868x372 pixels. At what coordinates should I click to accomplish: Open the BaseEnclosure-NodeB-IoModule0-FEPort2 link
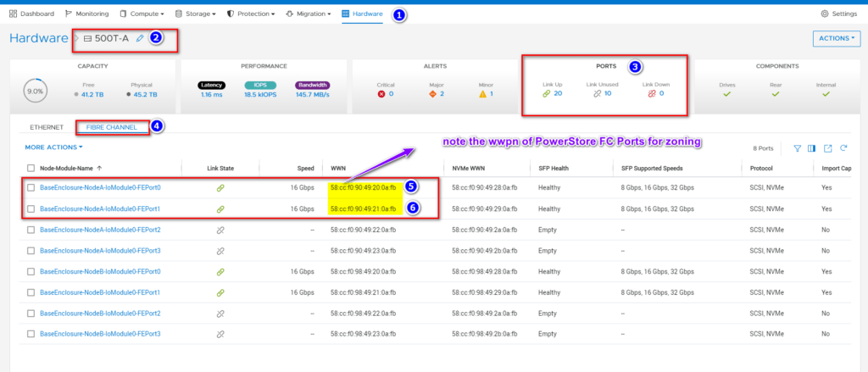pos(100,314)
